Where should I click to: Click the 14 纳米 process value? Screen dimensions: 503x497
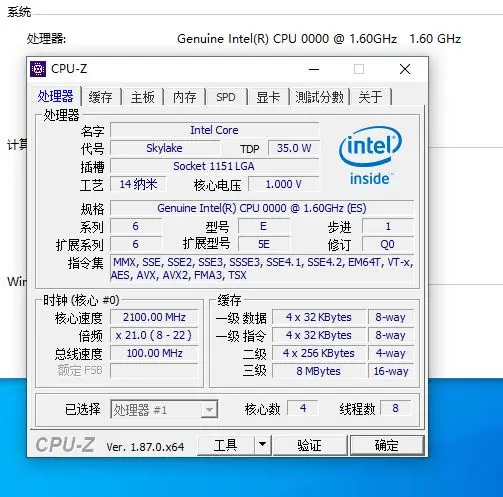(138, 184)
